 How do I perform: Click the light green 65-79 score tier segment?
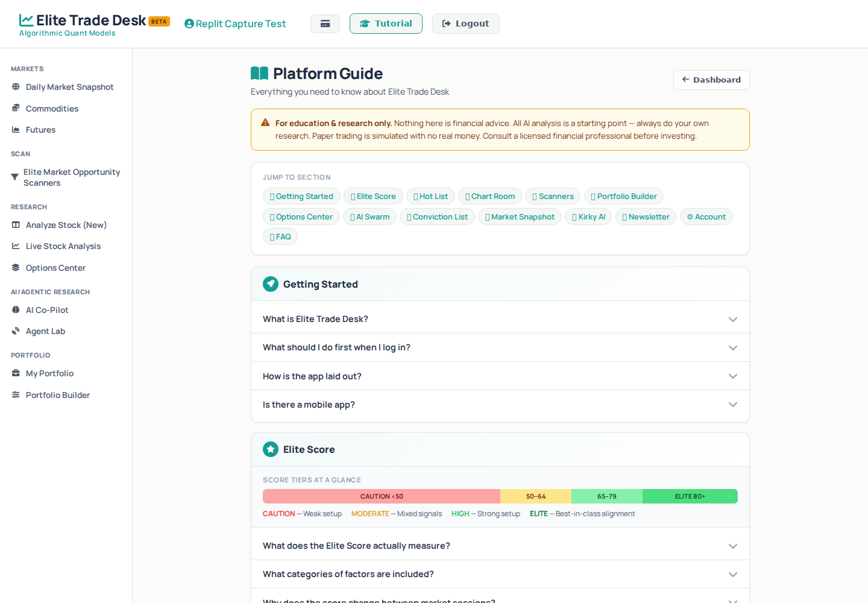(x=607, y=496)
